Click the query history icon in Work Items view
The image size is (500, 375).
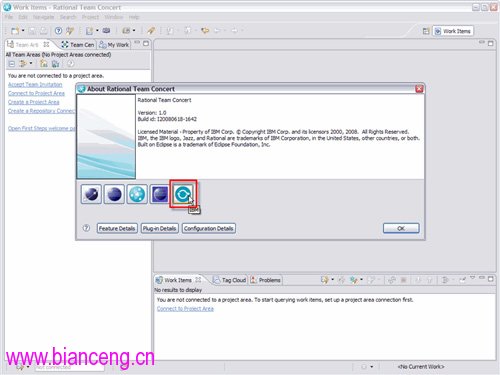(324, 280)
